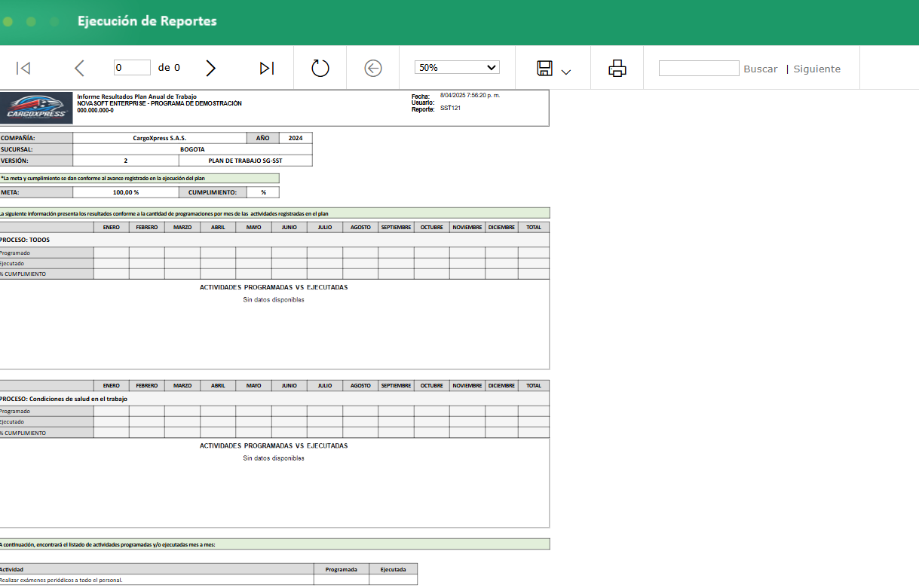The image size is (919, 588).
Task: Go to the previous report page
Action: click(79, 68)
